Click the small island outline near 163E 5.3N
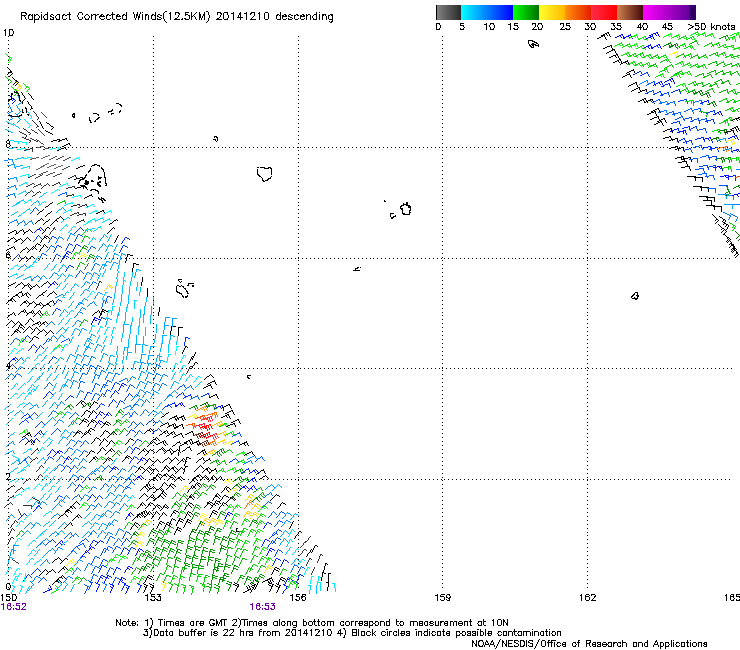This screenshot has height=650, width=740. [x=635, y=296]
